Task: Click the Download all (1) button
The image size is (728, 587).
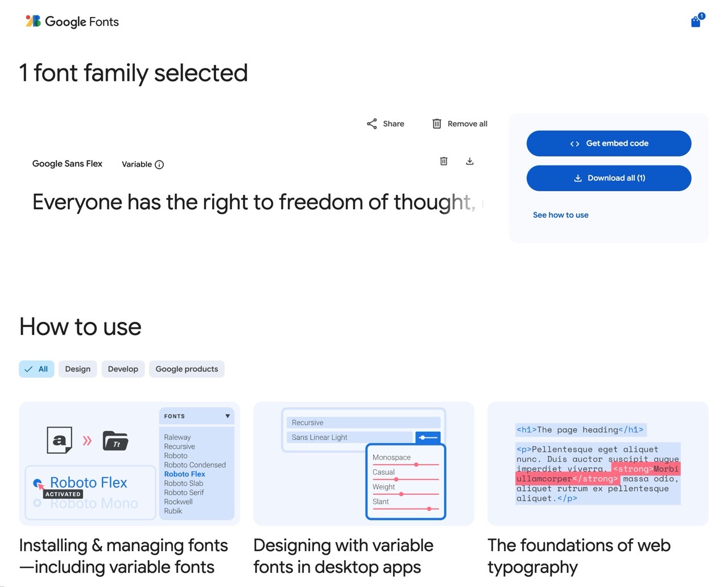Action: click(609, 178)
